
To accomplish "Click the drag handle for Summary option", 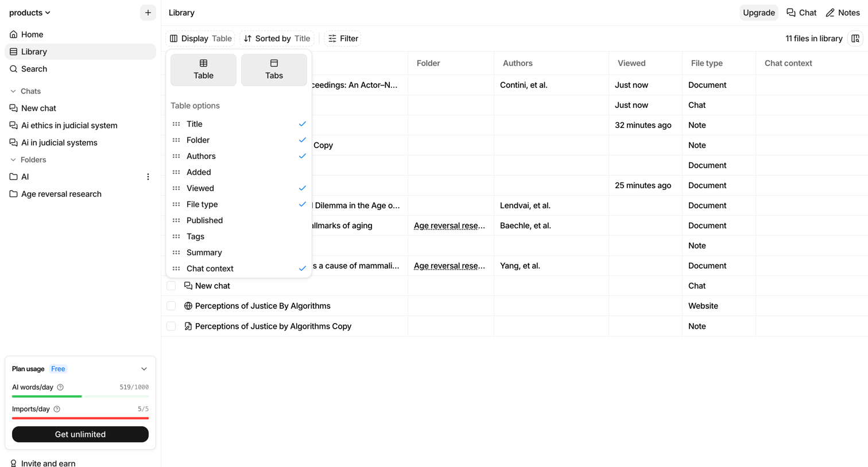I will point(176,252).
